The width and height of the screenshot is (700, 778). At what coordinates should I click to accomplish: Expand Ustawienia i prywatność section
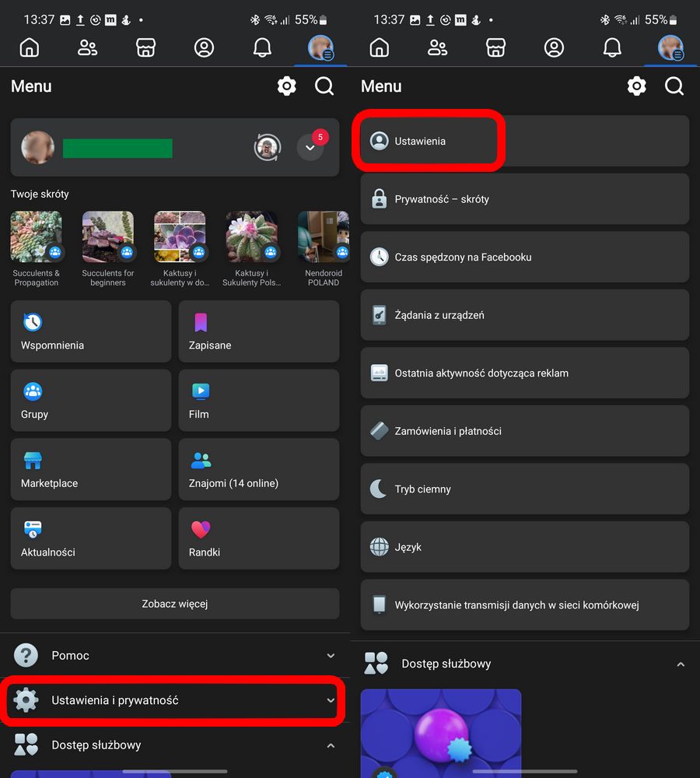click(x=175, y=700)
